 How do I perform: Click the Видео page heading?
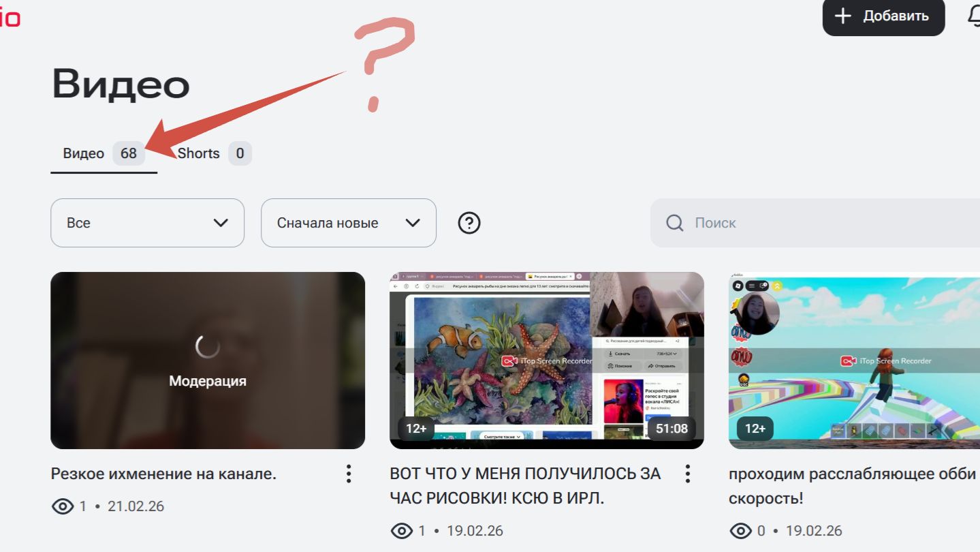point(121,84)
